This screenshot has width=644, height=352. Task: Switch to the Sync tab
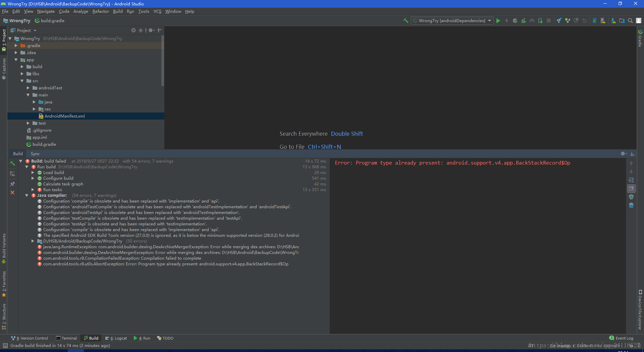[35, 153]
